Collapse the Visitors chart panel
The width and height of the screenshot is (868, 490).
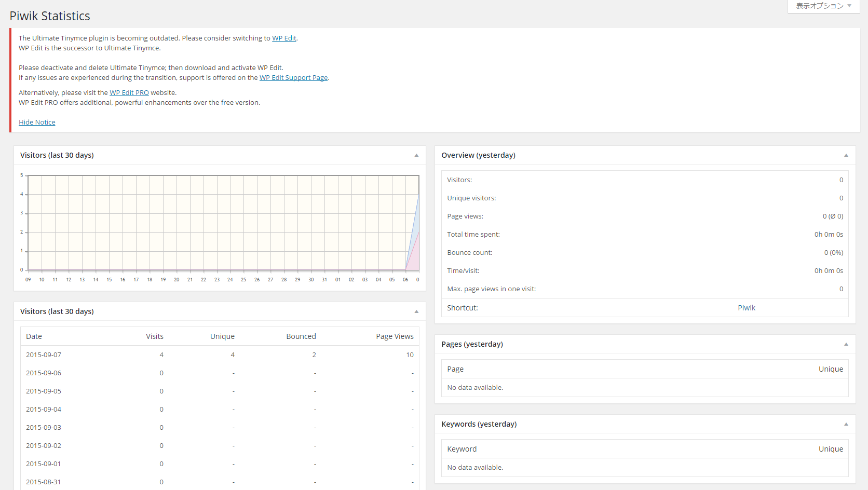click(416, 155)
